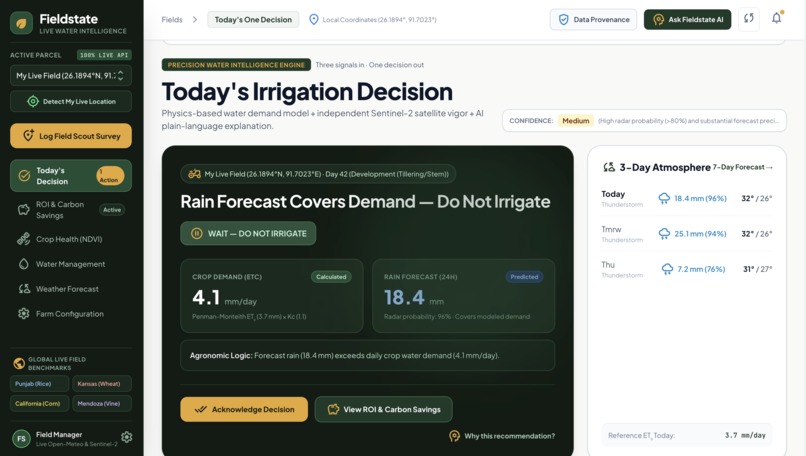
Task: Open Farm Configuration
Action: [x=71, y=314]
